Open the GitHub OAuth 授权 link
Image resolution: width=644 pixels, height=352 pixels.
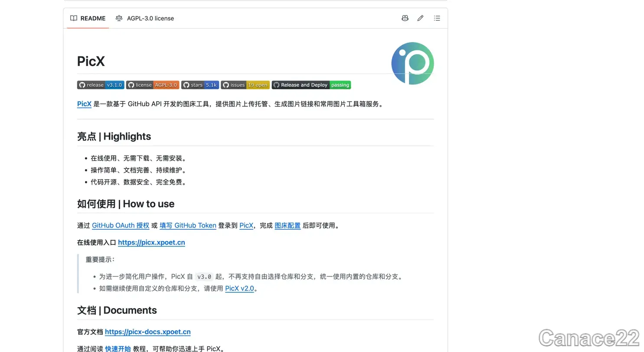(121, 225)
